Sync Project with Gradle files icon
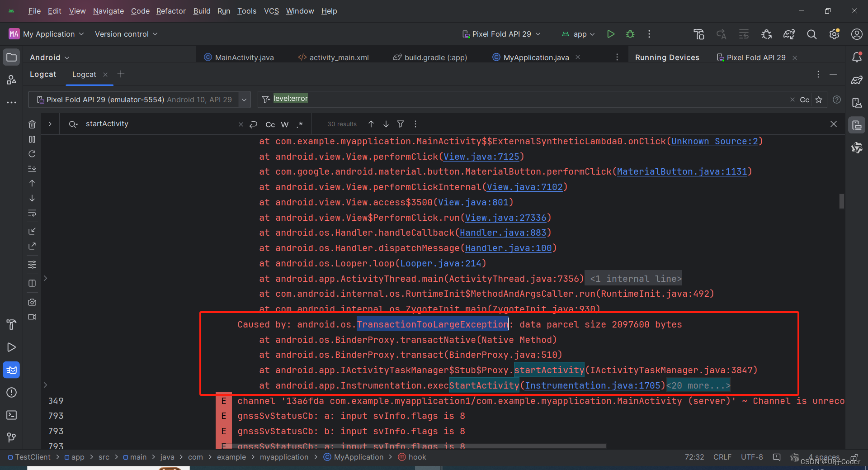The height and width of the screenshot is (470, 868). pyautogui.click(x=789, y=34)
